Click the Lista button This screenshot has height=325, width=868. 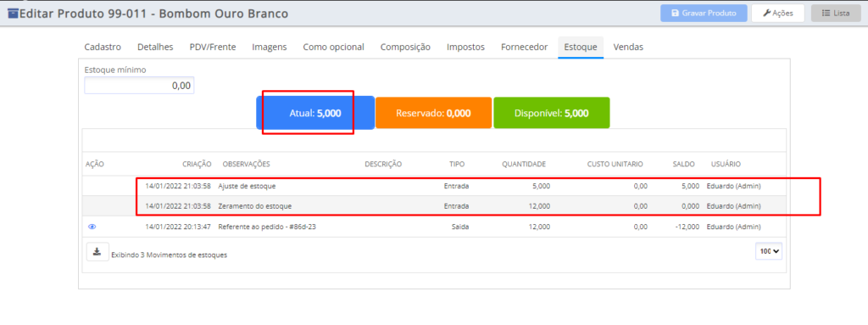click(835, 14)
